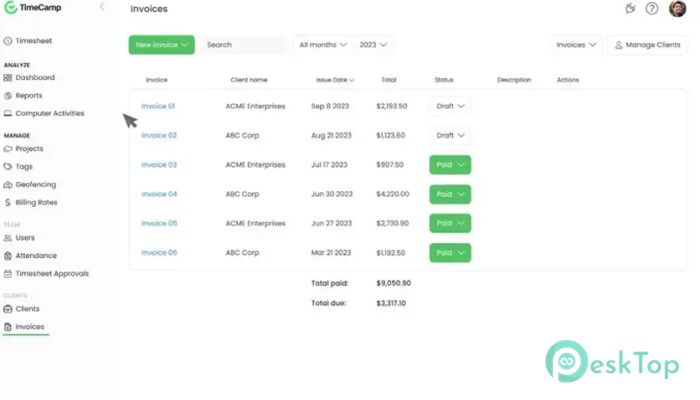This screenshot has height=400, width=700.
Task: Change Invoice 03 Paid status dropdown
Action: point(450,165)
